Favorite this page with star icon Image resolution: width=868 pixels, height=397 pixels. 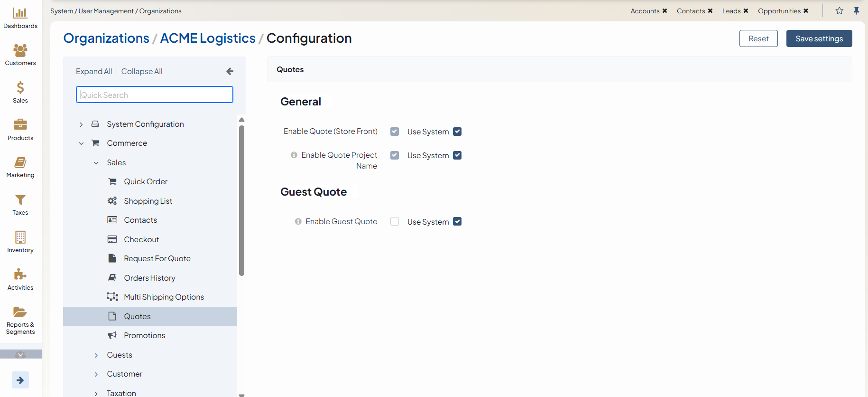(839, 11)
